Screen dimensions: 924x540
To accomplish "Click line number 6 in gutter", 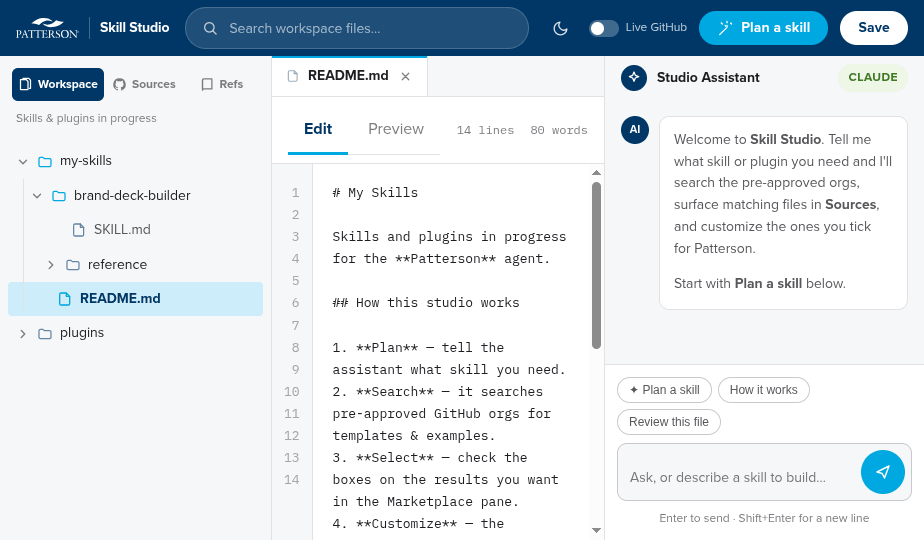I will click(x=295, y=303).
